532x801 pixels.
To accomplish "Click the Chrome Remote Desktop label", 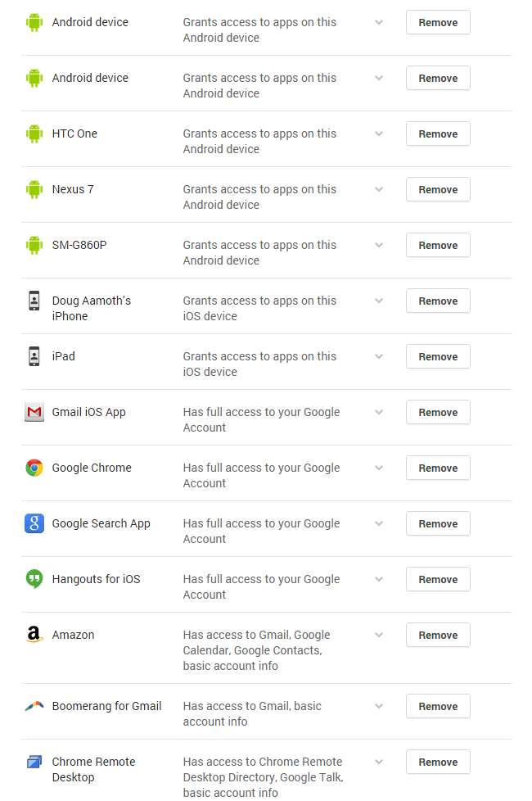I will pyautogui.click(x=92, y=769).
